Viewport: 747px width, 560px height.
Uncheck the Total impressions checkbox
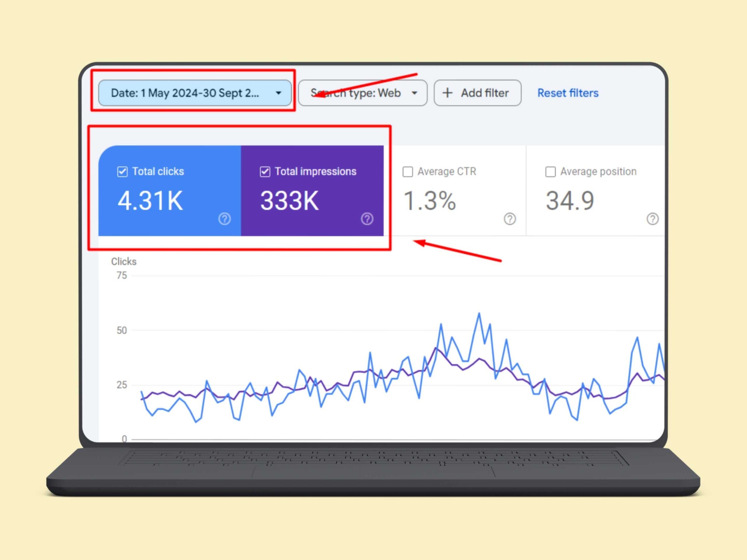265,171
